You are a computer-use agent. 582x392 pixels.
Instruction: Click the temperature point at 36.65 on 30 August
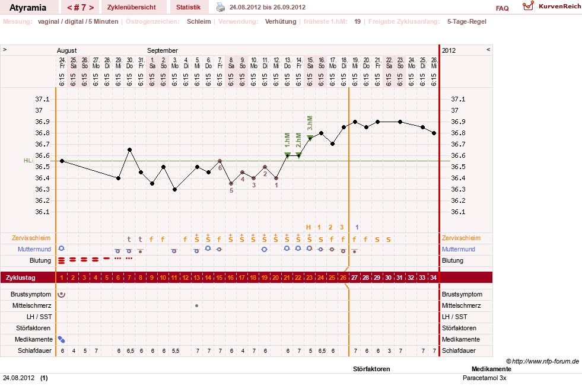(x=129, y=150)
